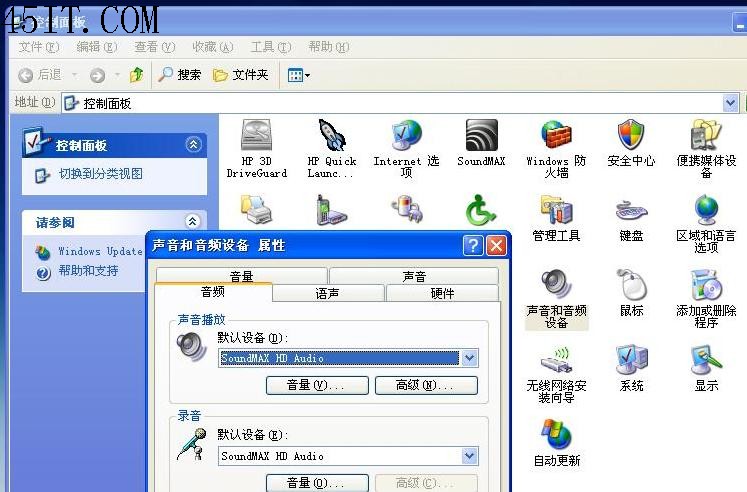
Task: Expand the address bar dropdown
Action: [x=730, y=103]
